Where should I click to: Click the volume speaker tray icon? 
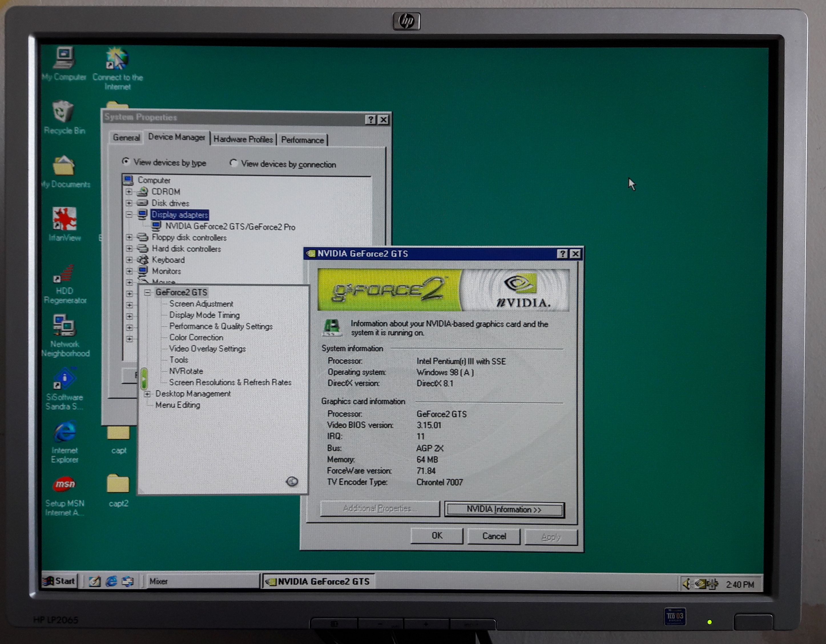(686, 584)
